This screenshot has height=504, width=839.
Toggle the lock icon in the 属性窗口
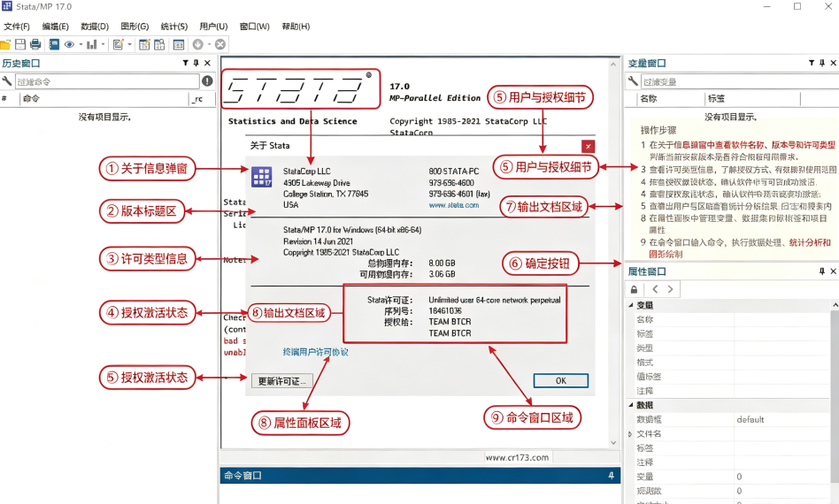634,290
